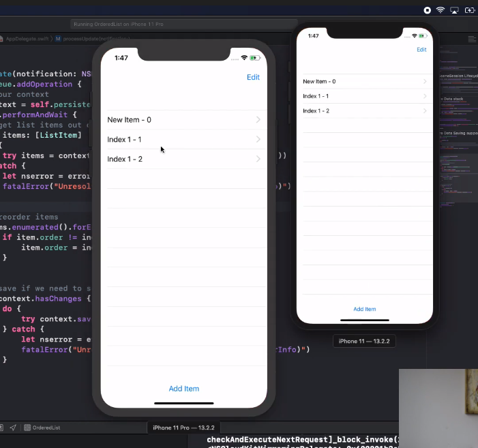Tap Edit on the iPhone 11 Pro simulator
The height and width of the screenshot is (448, 478).
(253, 77)
